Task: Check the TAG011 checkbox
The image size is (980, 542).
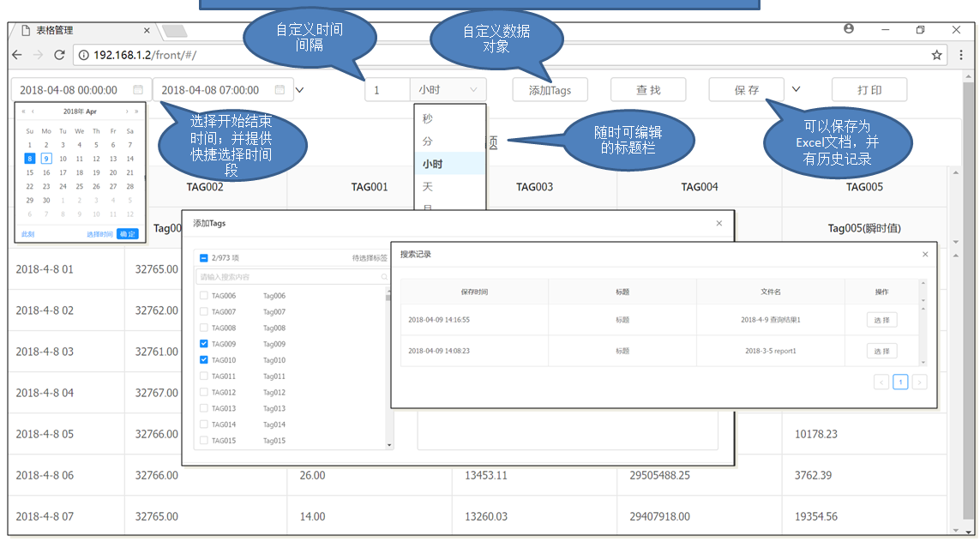Action: (204, 376)
